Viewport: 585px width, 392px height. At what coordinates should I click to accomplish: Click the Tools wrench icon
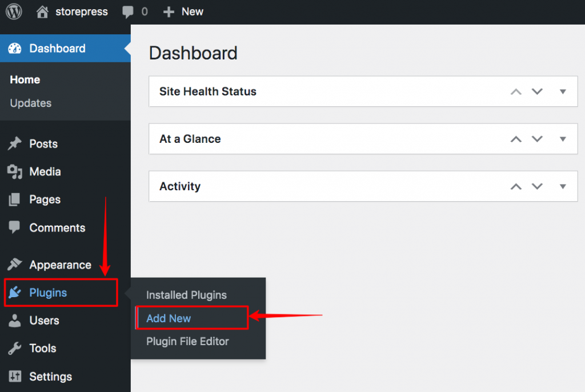pos(14,349)
